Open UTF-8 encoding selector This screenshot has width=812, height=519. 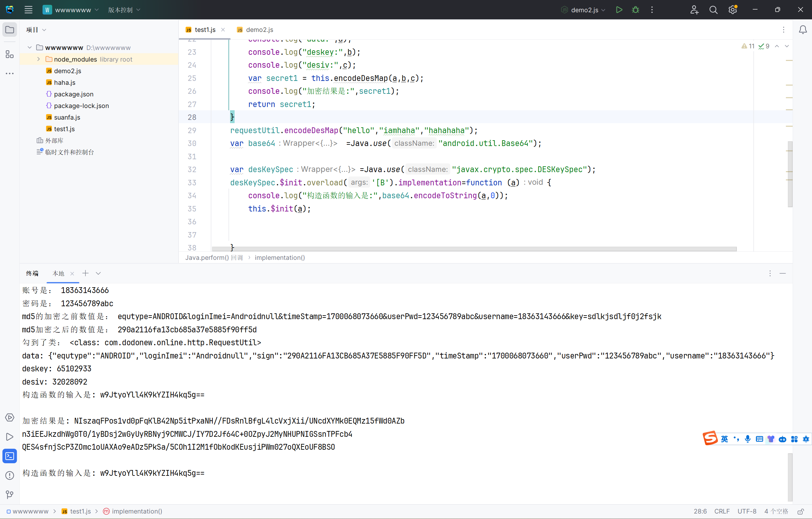coord(747,511)
